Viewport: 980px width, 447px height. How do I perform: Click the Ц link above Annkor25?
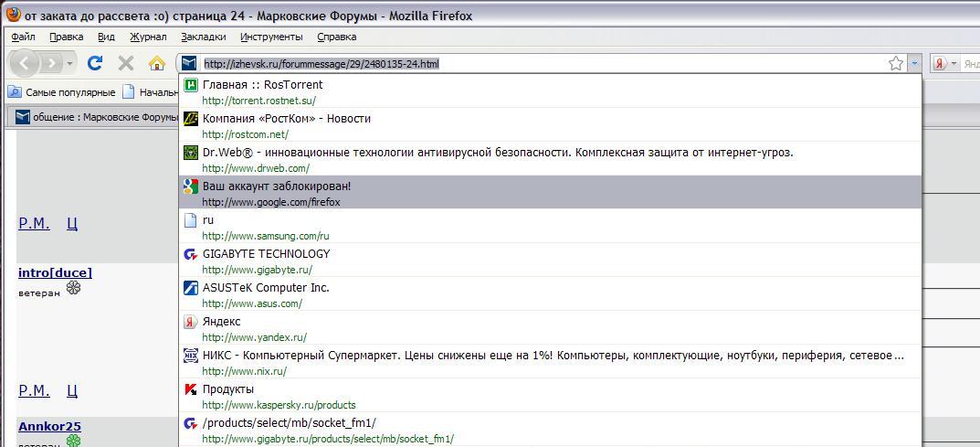(72, 390)
